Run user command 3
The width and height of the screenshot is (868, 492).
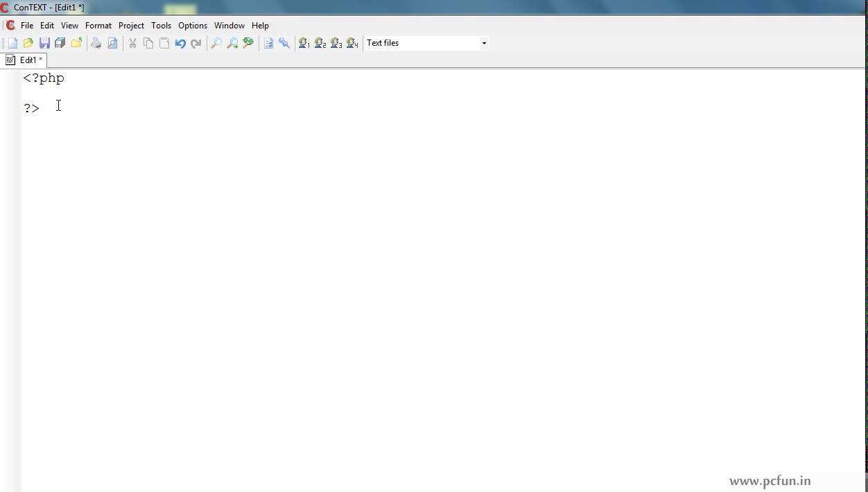coord(336,43)
